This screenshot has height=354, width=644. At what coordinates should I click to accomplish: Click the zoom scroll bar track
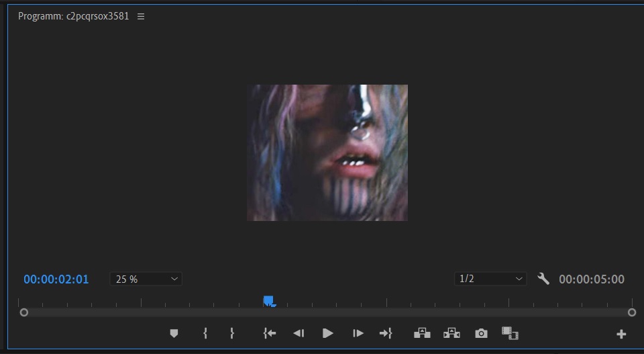[328, 313]
